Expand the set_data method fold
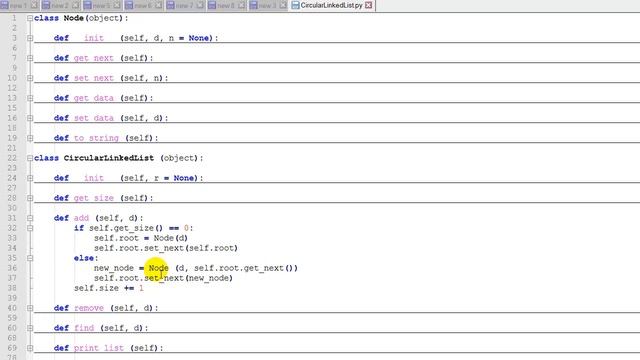The image size is (640, 360). tap(30, 118)
